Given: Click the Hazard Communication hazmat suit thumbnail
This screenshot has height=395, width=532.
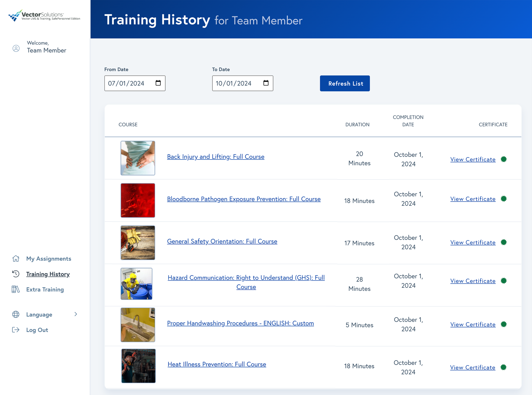Looking at the screenshot, I should [x=137, y=284].
